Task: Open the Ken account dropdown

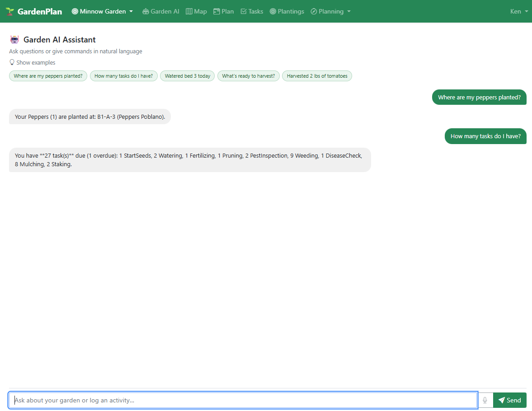Action: pos(518,11)
